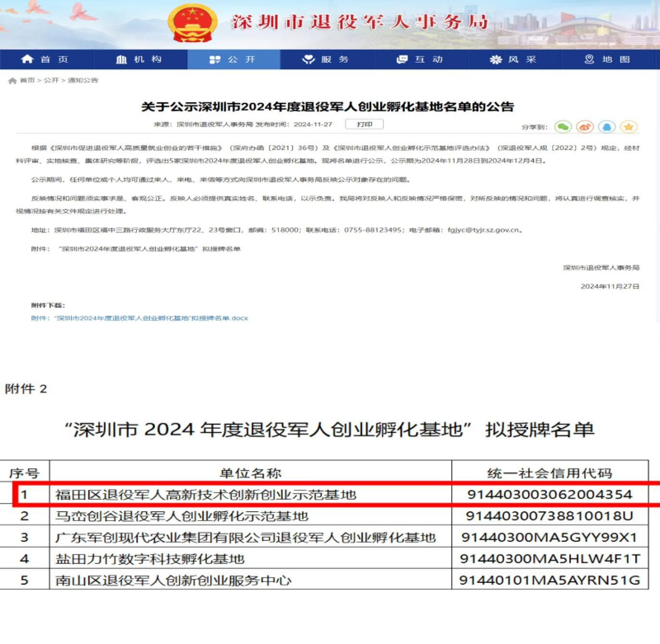Click the announcement title heading
The height and width of the screenshot is (644, 660).
[x=328, y=107]
